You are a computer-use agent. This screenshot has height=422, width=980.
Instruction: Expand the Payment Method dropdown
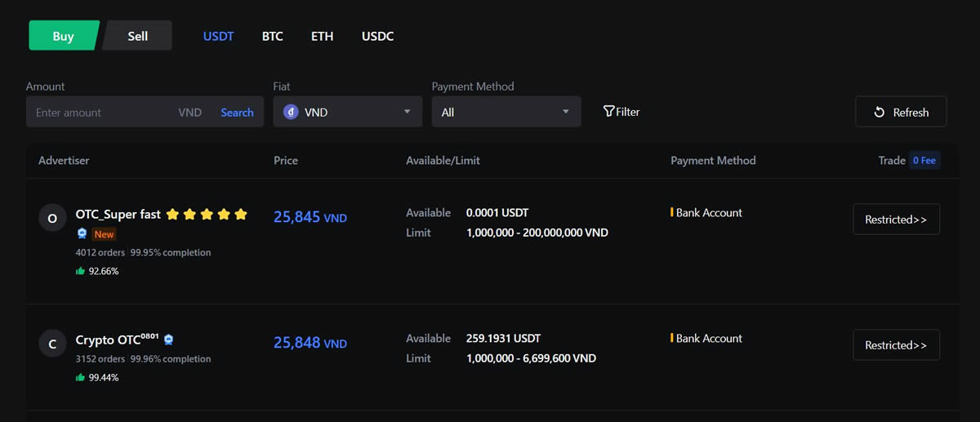coord(506,112)
